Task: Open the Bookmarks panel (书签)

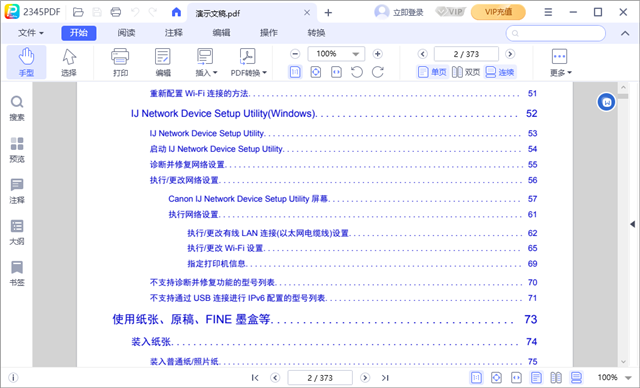Action: point(17,273)
